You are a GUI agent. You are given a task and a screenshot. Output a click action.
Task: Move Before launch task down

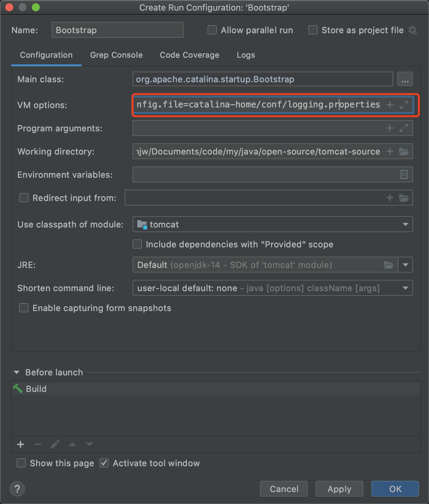pyautogui.click(x=90, y=444)
